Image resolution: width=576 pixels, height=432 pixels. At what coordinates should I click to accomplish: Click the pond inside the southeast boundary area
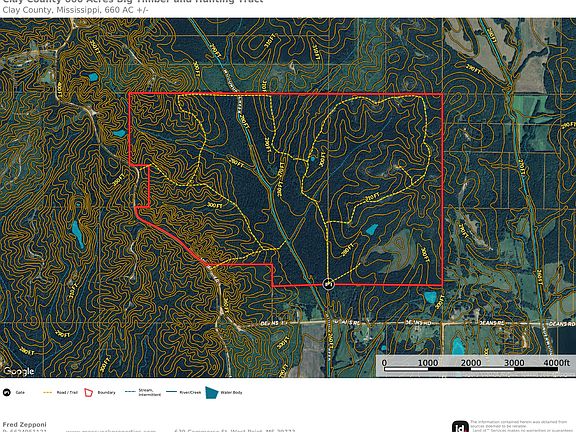click(371, 230)
